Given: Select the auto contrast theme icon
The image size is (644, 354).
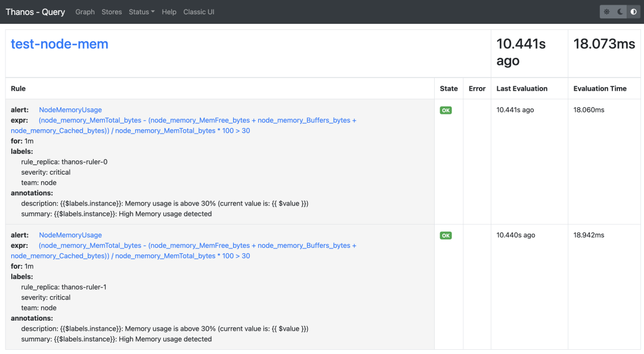Looking at the screenshot, I should [633, 12].
